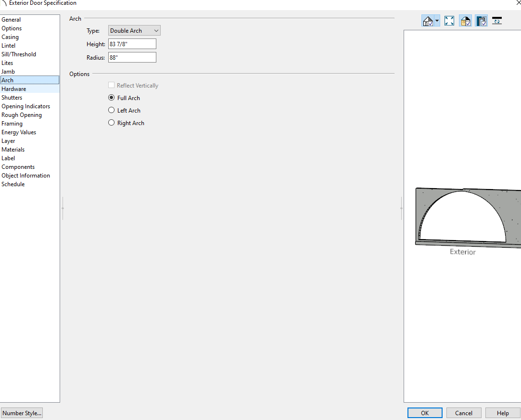Click the 3D arch door preview

[x=463, y=216]
